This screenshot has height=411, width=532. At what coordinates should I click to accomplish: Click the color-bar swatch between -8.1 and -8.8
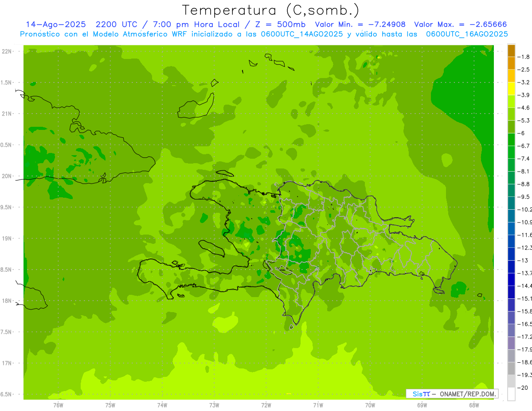(511, 177)
